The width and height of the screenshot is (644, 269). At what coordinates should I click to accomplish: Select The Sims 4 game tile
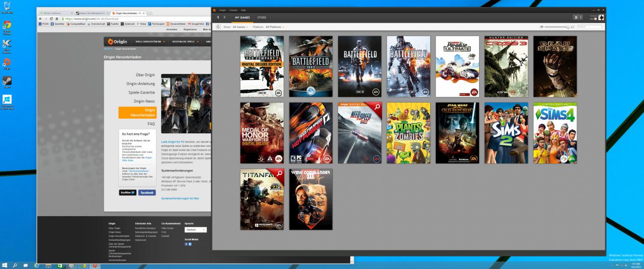click(555, 133)
